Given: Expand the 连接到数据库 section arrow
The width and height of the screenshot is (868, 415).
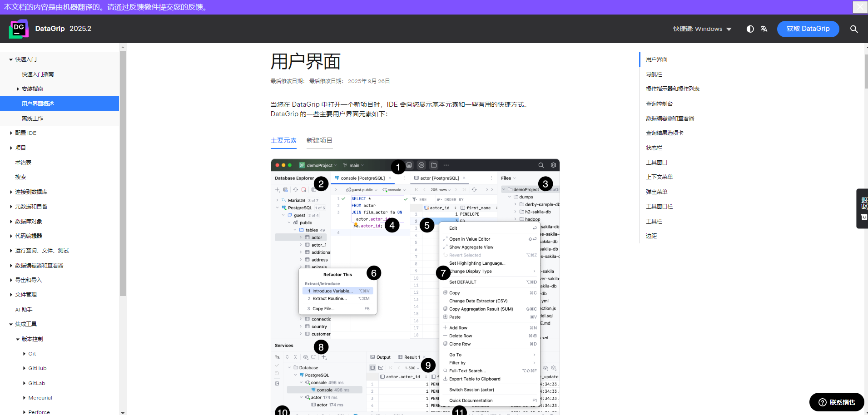Looking at the screenshot, I should click(11, 192).
